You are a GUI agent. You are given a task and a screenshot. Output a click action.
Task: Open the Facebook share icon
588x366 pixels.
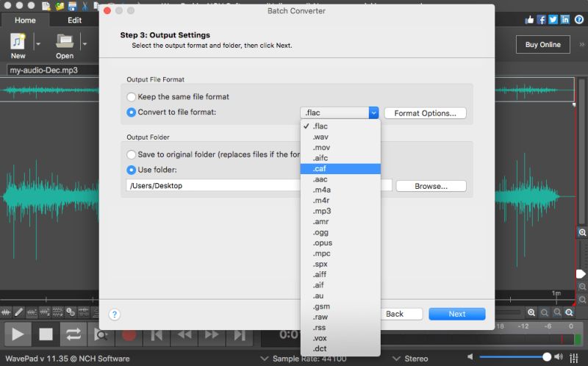pos(541,20)
